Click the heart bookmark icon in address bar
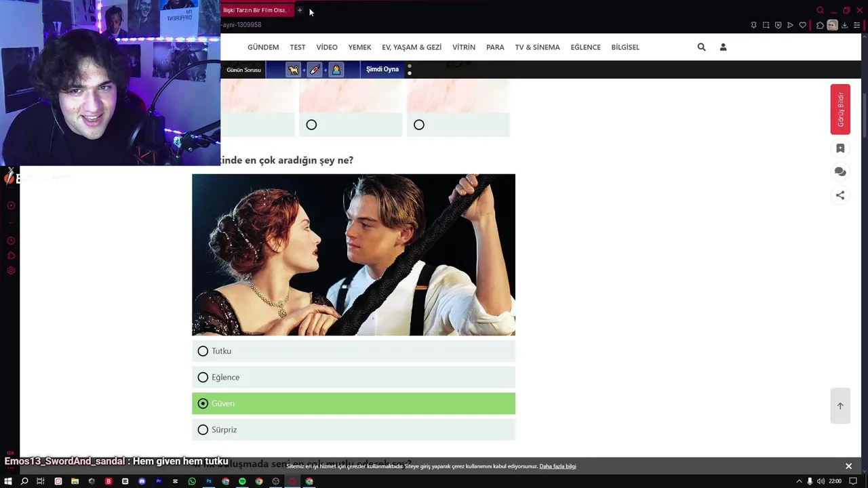 pos(803,25)
